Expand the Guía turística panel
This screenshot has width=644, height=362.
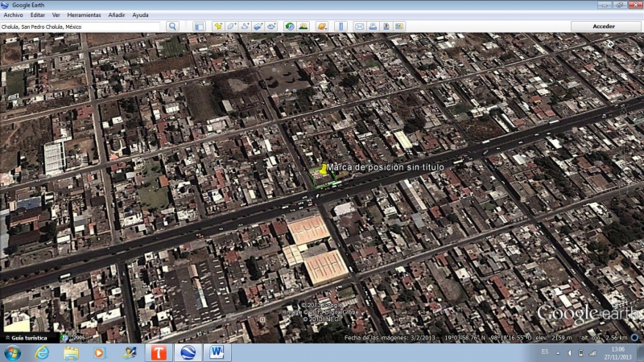(x=27, y=338)
